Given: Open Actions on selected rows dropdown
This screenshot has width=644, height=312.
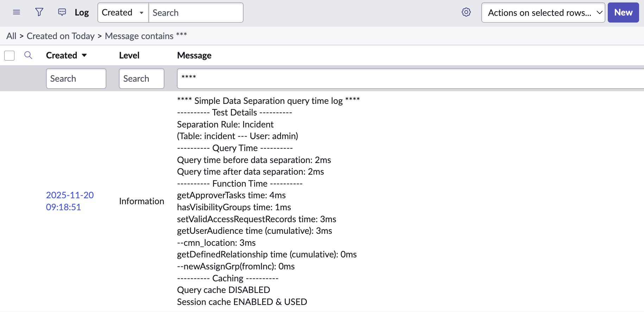Looking at the screenshot, I should [543, 13].
